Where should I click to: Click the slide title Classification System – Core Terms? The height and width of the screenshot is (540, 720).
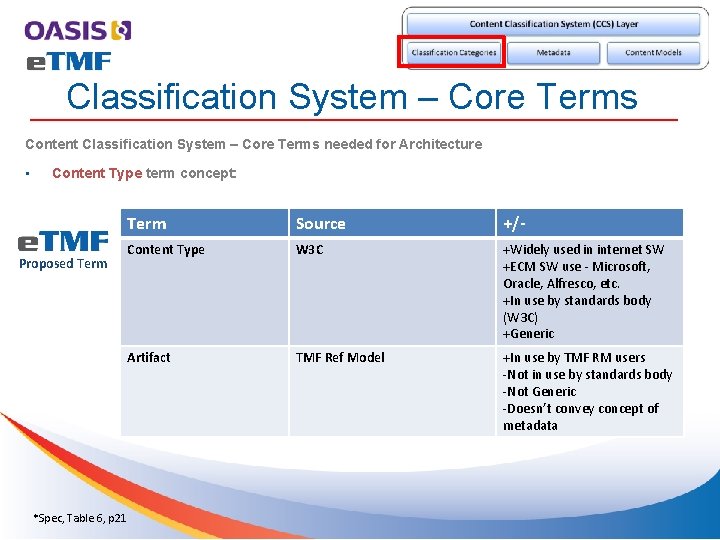(x=352, y=97)
